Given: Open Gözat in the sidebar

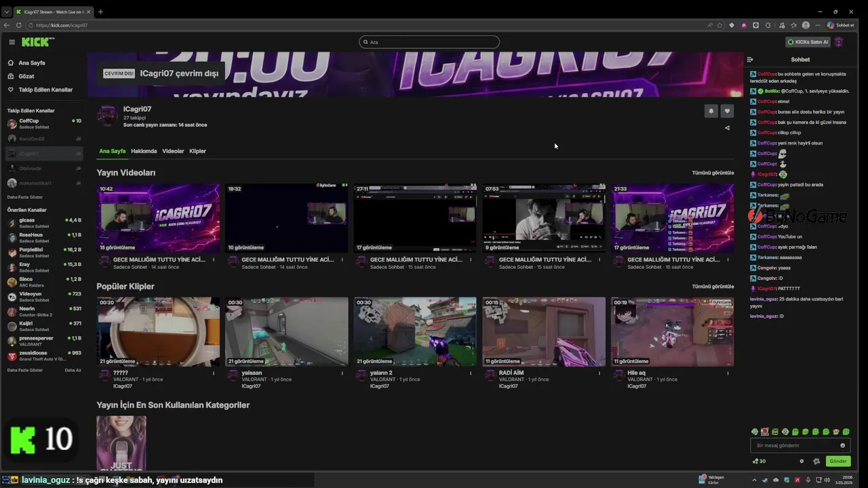Looking at the screenshot, I should coord(21,77).
